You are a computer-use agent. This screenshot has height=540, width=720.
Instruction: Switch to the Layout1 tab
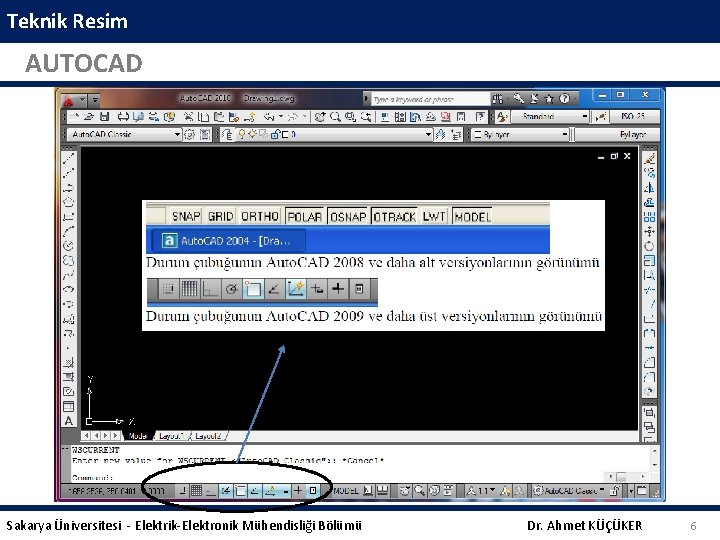click(x=171, y=436)
